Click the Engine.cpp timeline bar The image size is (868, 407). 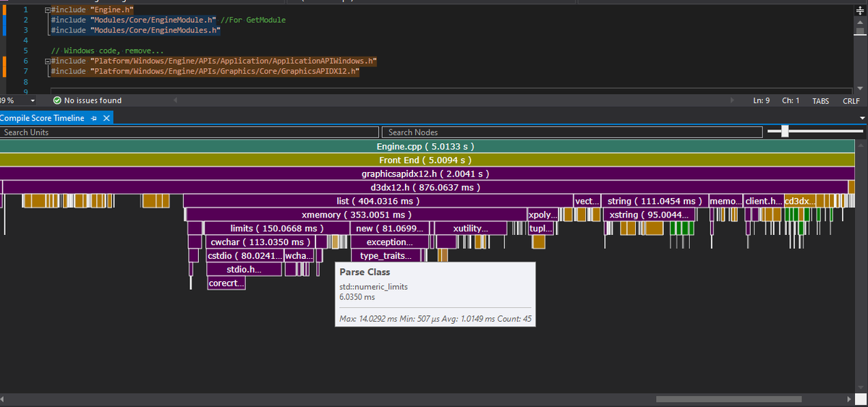click(427, 146)
